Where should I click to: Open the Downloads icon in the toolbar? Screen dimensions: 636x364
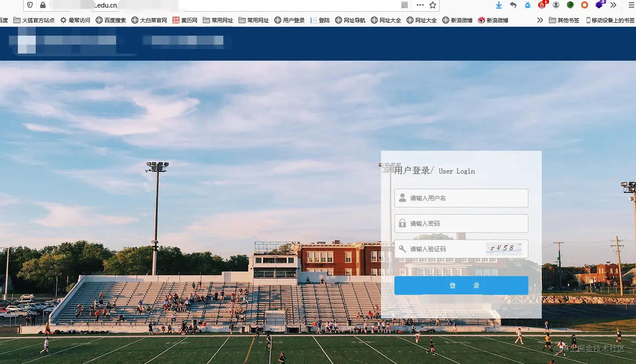pos(499,5)
